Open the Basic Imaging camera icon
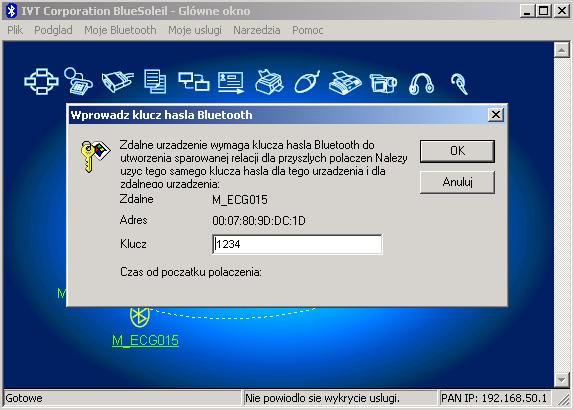Viewport: 573px width, 410px height. pyautogui.click(x=383, y=83)
